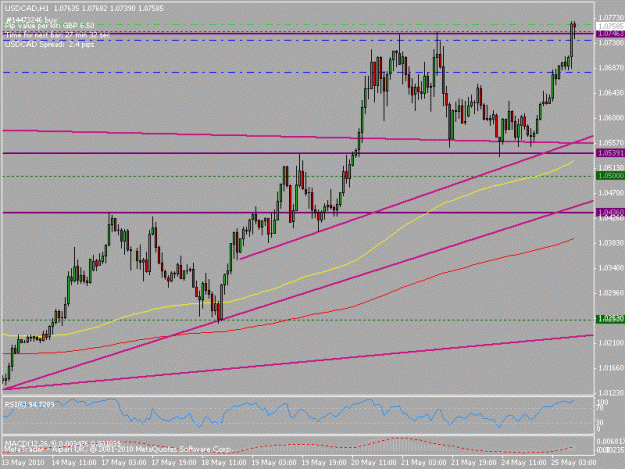
Task: Click the 1.07300 price axis label
Action: 609,43
